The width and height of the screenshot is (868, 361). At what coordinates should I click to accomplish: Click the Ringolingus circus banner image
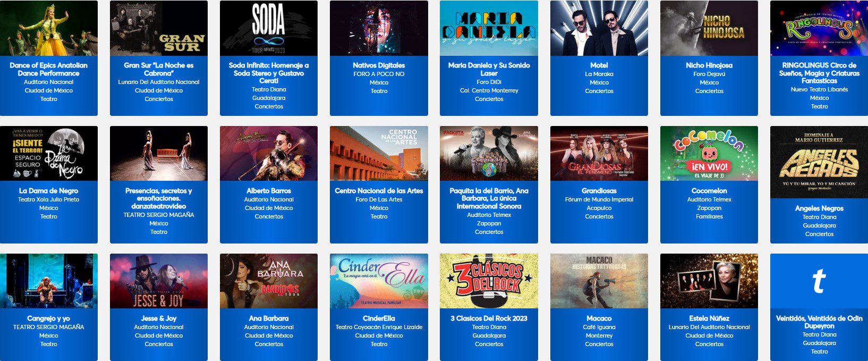click(819, 28)
